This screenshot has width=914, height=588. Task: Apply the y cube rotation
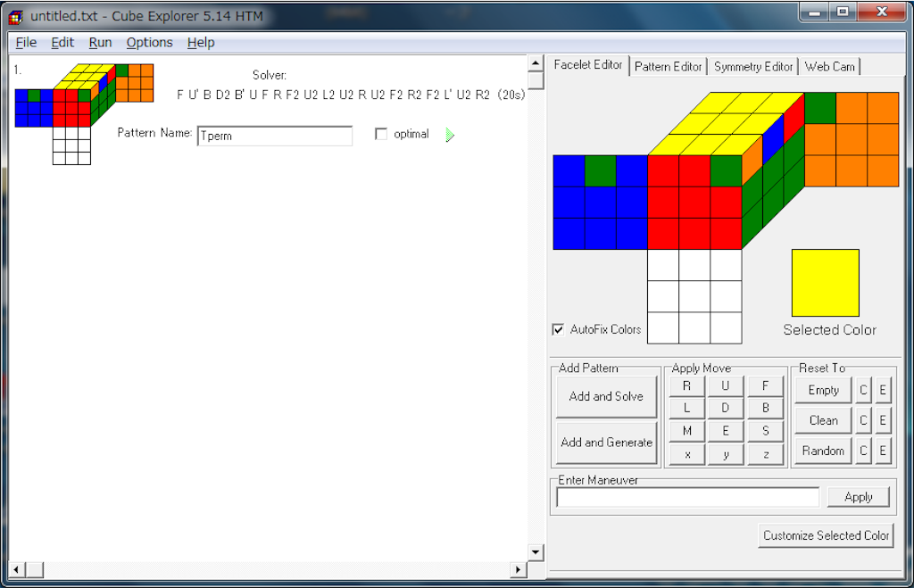[725, 454]
